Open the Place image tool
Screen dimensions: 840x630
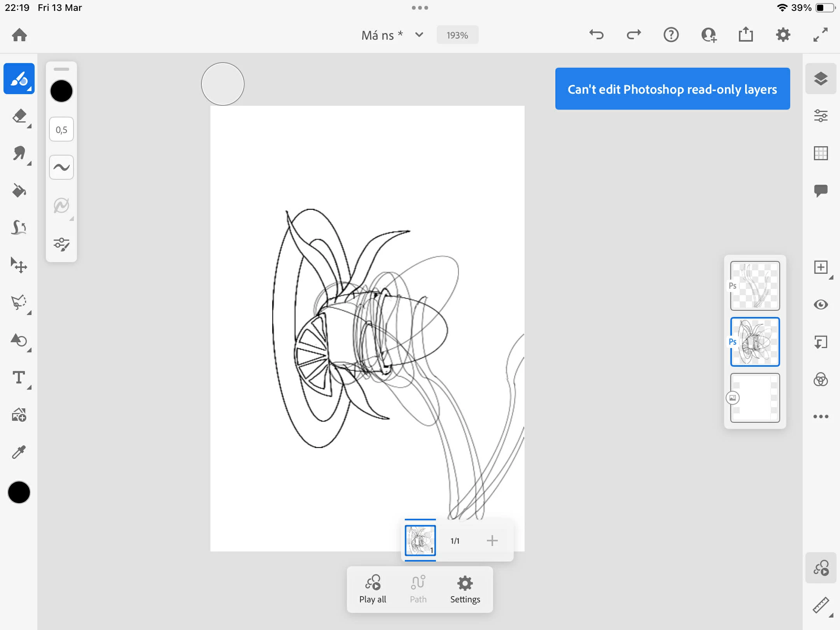(x=19, y=415)
